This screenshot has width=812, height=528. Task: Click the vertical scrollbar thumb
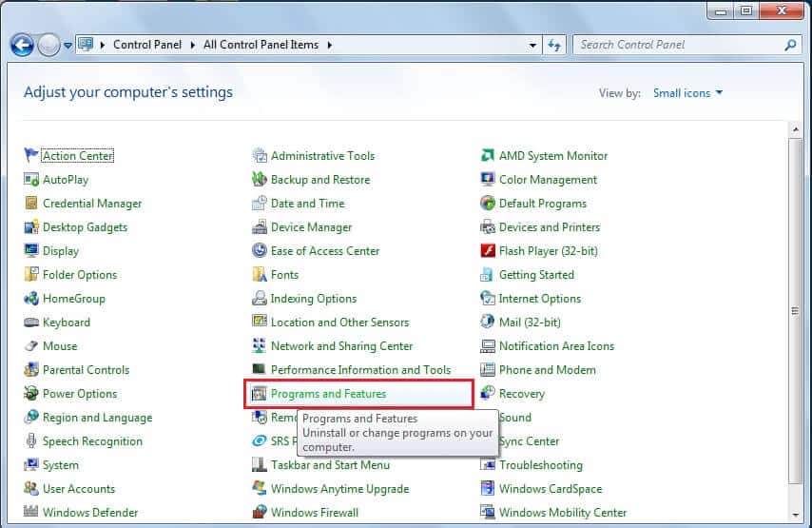click(x=795, y=311)
